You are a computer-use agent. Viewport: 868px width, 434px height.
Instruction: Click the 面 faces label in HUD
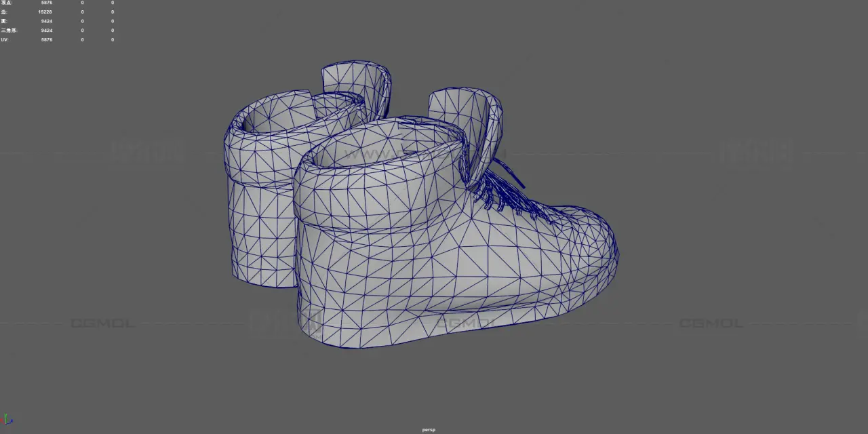(x=4, y=21)
